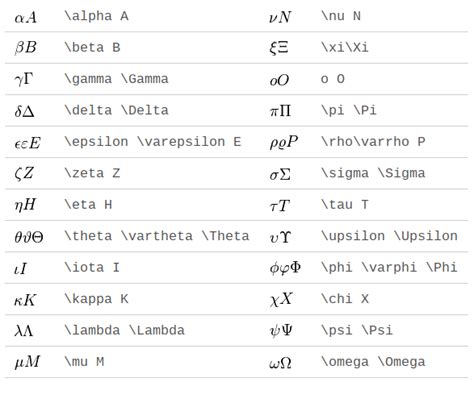474x403 pixels.
Task: Click the rendered xi Xi symbol
Action: click(x=279, y=48)
